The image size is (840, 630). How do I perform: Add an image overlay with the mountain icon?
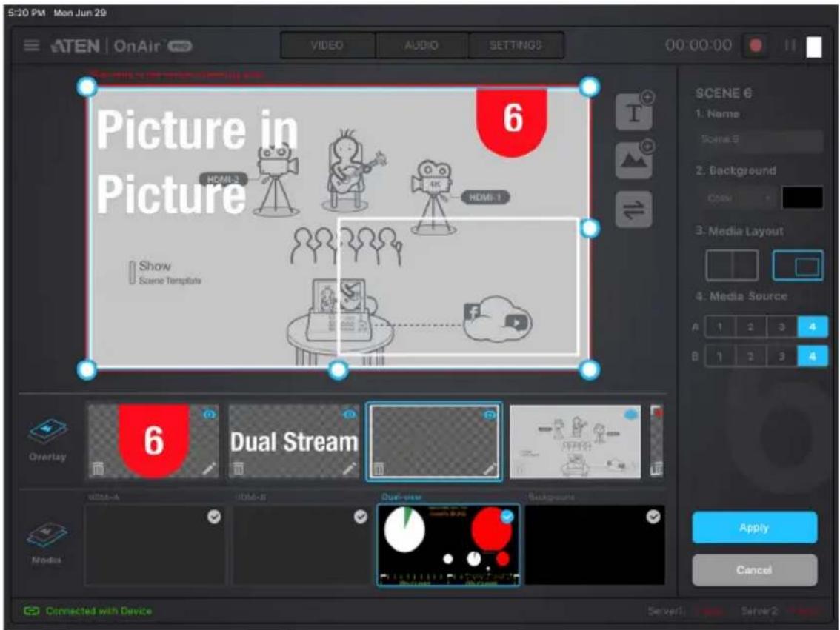[634, 160]
